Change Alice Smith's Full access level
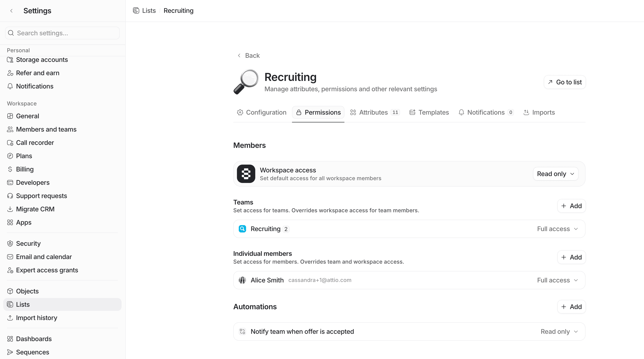Image resolution: width=644 pixels, height=359 pixels. 558,280
